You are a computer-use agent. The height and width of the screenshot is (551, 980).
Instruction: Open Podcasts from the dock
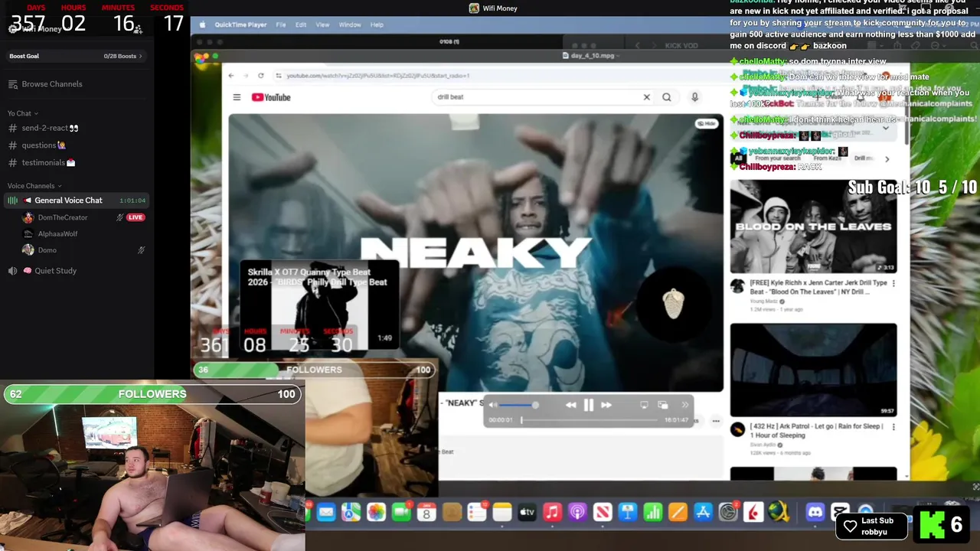click(577, 512)
